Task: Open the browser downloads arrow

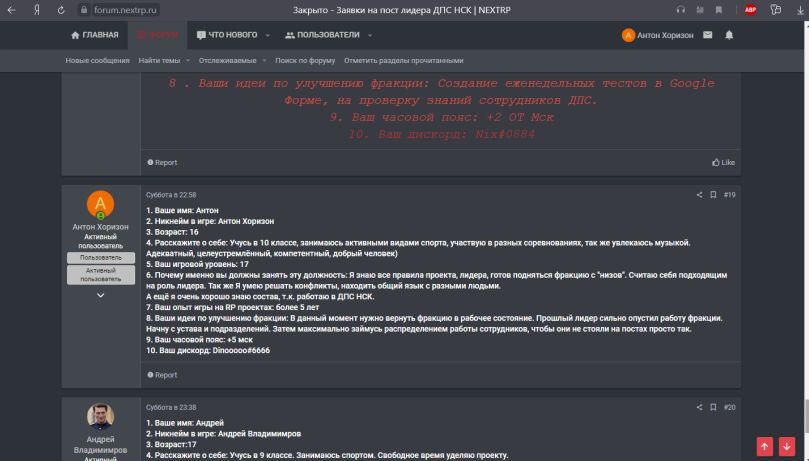Action: click(800, 10)
